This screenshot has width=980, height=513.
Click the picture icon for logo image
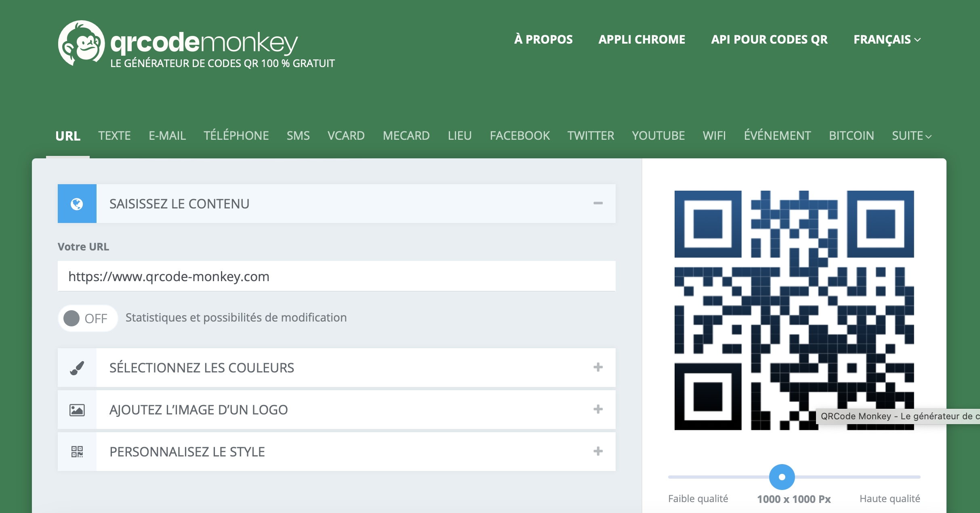pos(77,410)
